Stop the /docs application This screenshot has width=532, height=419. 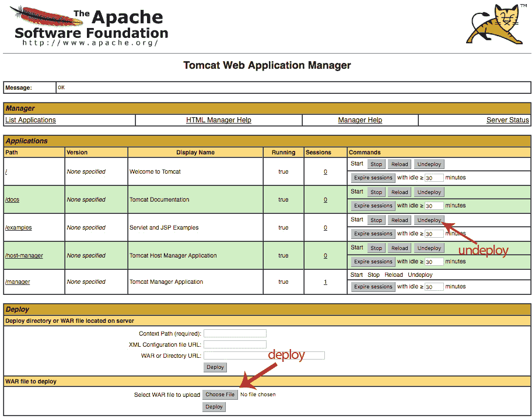click(x=376, y=192)
